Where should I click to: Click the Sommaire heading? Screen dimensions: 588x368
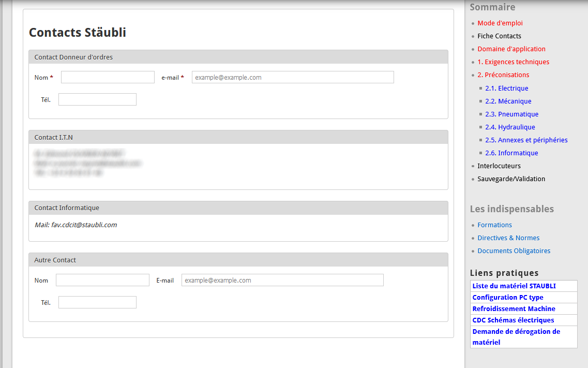(x=493, y=7)
